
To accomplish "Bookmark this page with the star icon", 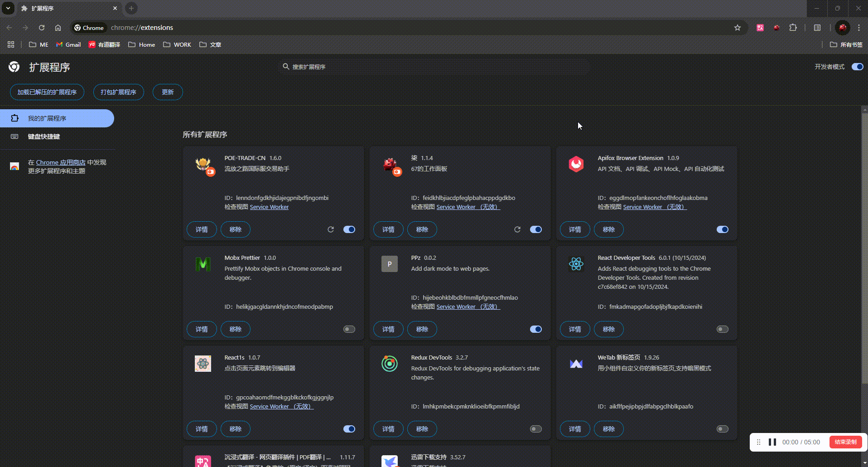I will (x=738, y=28).
